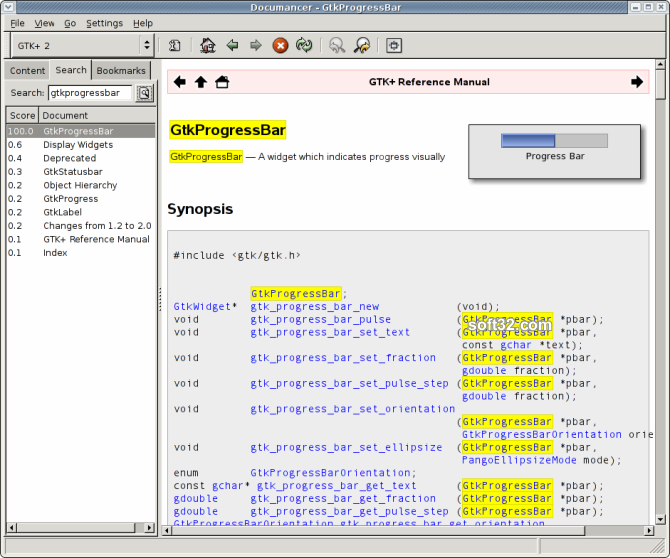The image size is (670, 558).
Task: Select Deprecated search result
Action: (x=81, y=158)
